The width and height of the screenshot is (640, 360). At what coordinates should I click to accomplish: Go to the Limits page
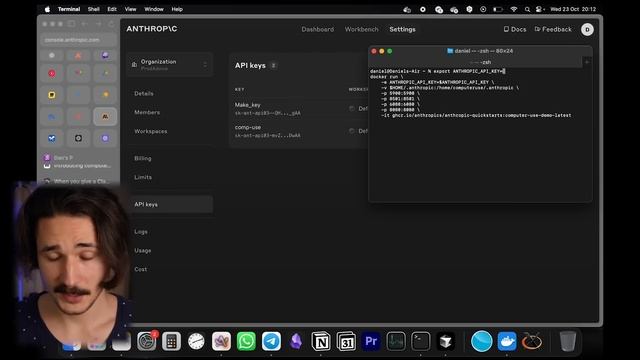point(143,177)
